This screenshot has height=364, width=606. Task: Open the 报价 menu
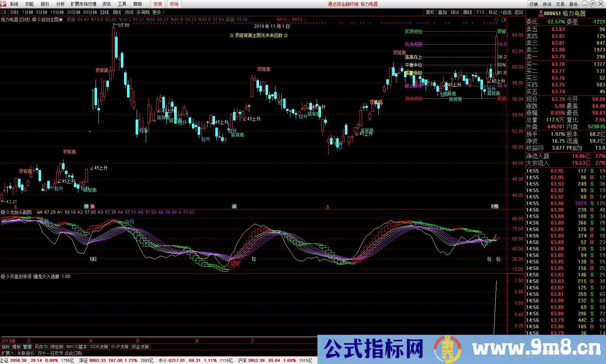coord(45,4)
